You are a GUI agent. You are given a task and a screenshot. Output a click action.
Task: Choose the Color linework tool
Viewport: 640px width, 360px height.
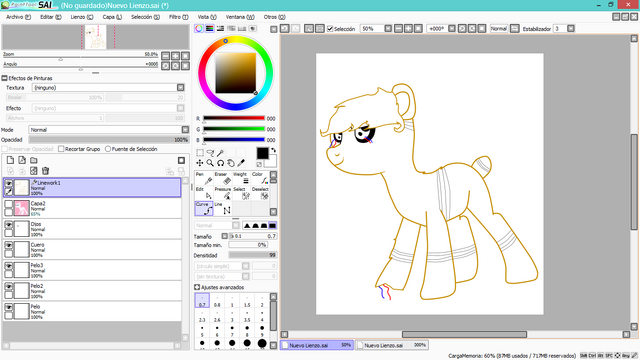pyautogui.click(x=260, y=178)
